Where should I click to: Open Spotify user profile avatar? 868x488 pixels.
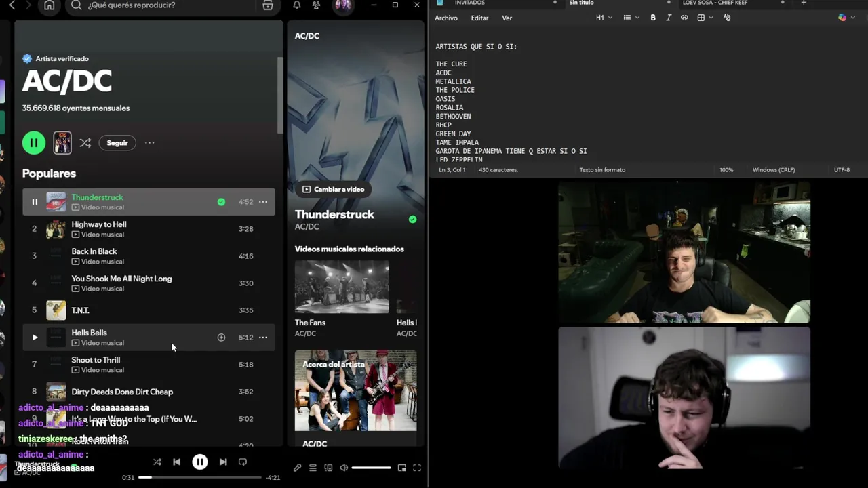pos(343,5)
